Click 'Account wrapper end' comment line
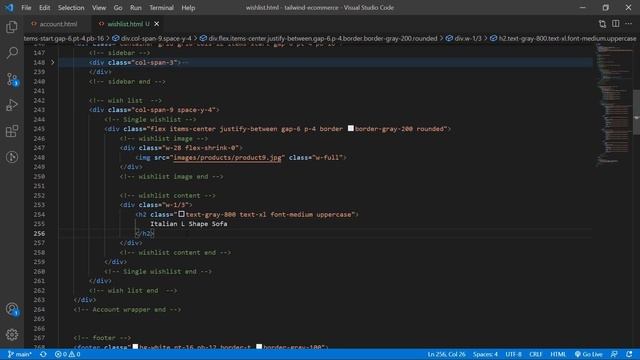This screenshot has height=360, width=640. point(127,309)
